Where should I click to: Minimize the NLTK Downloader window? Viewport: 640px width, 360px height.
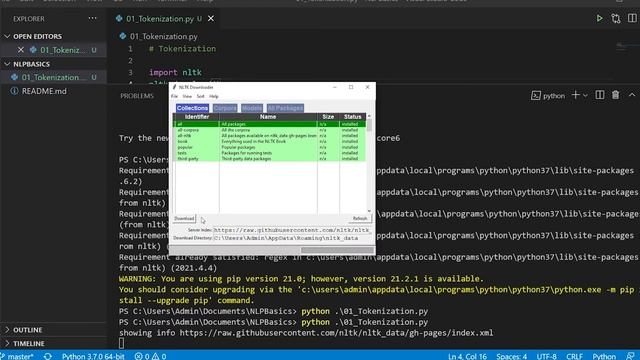[335, 87]
